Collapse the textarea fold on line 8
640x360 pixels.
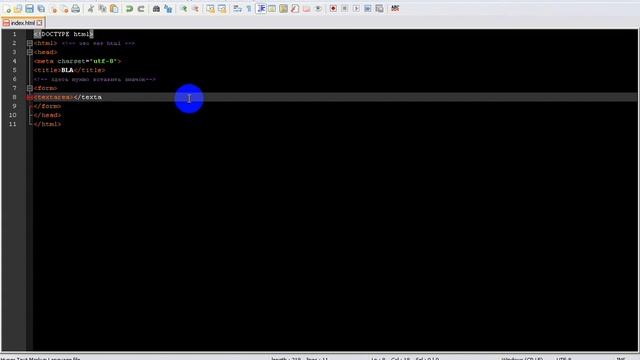coord(30,97)
